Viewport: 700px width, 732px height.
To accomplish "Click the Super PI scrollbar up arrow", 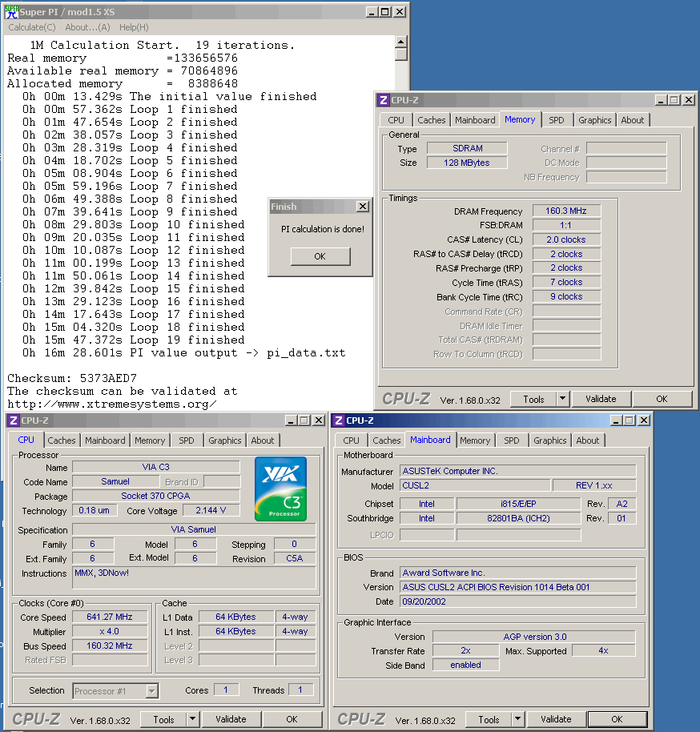I will click(400, 42).
